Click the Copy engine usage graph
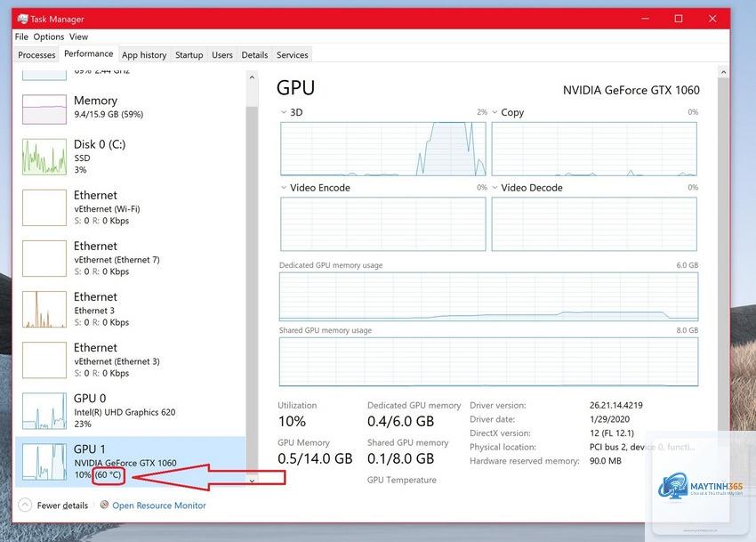This screenshot has height=542, width=756. pos(594,149)
